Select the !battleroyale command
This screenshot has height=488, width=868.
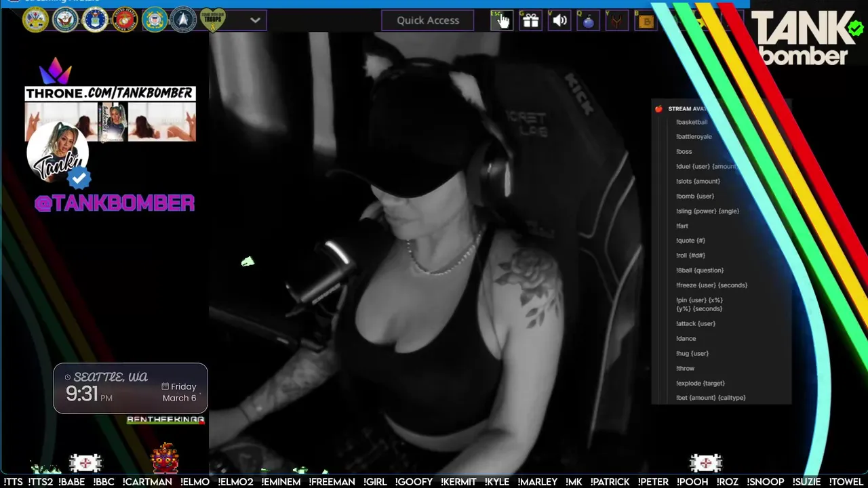694,136
